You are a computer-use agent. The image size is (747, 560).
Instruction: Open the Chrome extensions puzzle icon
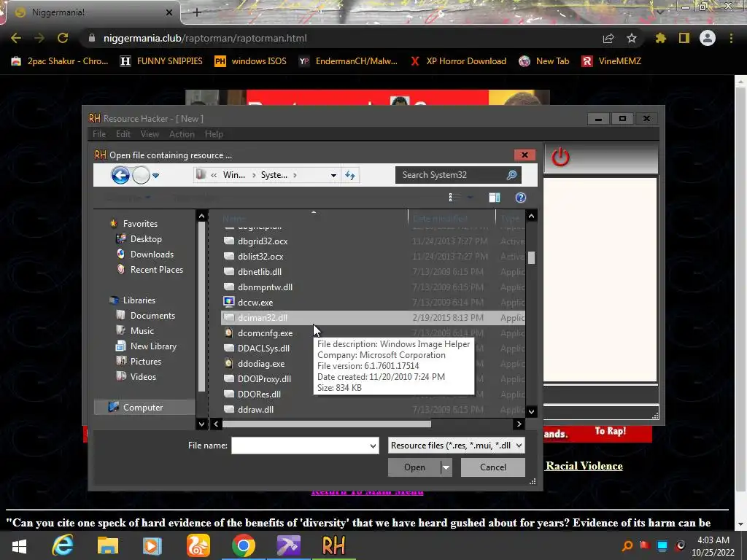[661, 38]
